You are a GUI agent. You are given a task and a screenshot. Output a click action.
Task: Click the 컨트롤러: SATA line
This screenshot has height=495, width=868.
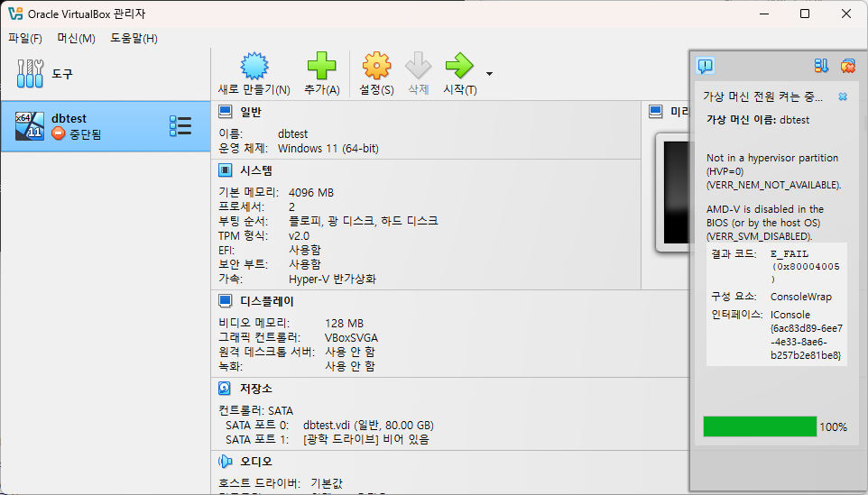point(255,410)
